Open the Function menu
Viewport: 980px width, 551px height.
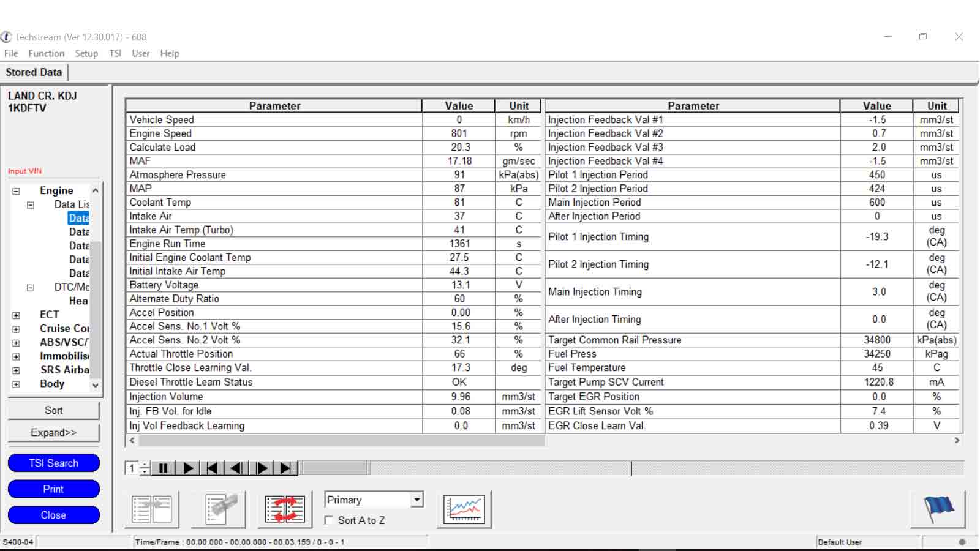[x=46, y=54]
